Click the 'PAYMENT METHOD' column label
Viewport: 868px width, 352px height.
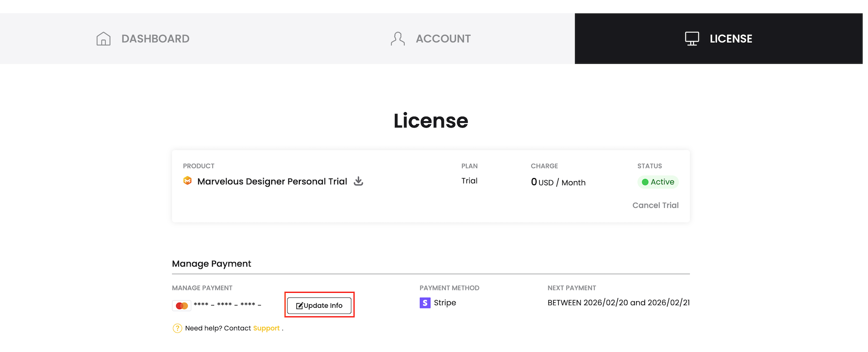pyautogui.click(x=449, y=288)
